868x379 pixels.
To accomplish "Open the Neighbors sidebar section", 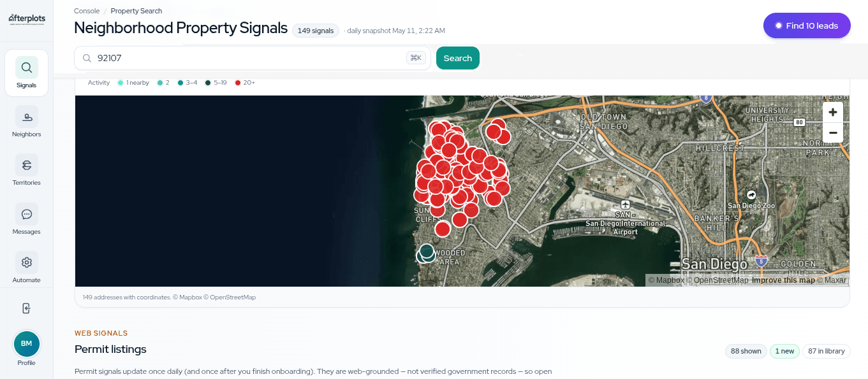I will pos(26,122).
